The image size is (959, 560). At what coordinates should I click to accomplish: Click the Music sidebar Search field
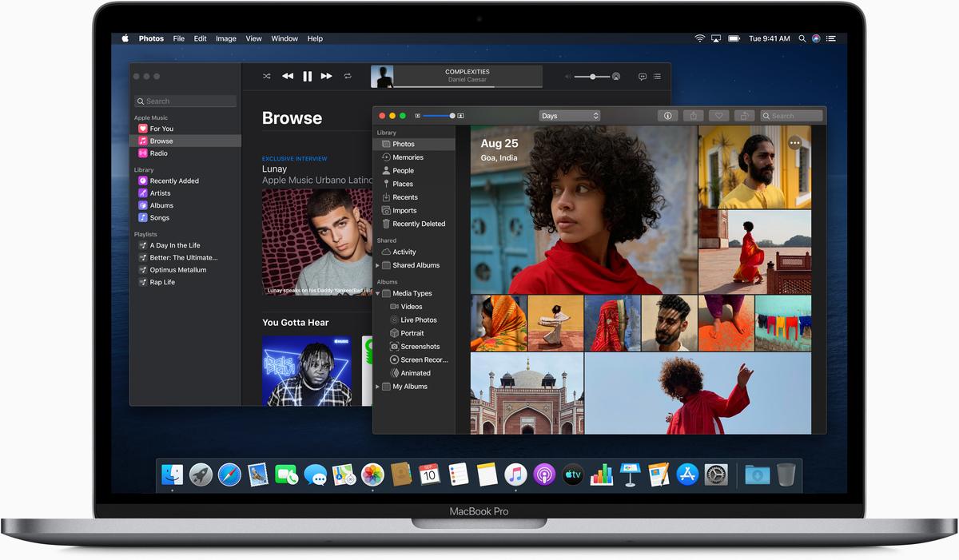click(185, 101)
